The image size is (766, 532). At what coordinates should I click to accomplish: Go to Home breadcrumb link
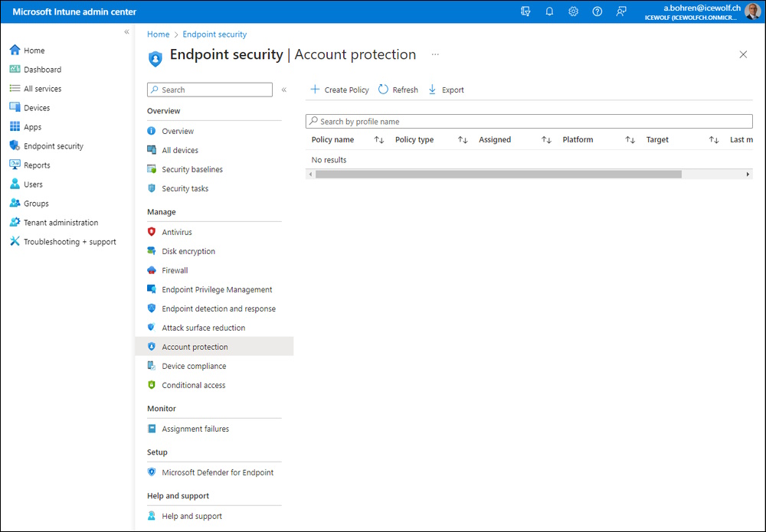[x=159, y=34]
